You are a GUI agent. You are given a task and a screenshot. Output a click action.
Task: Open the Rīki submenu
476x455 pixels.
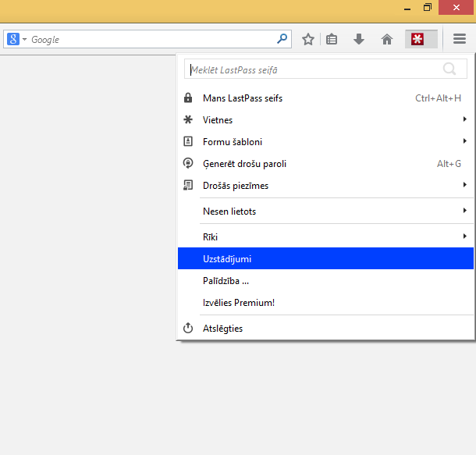pyautogui.click(x=325, y=236)
